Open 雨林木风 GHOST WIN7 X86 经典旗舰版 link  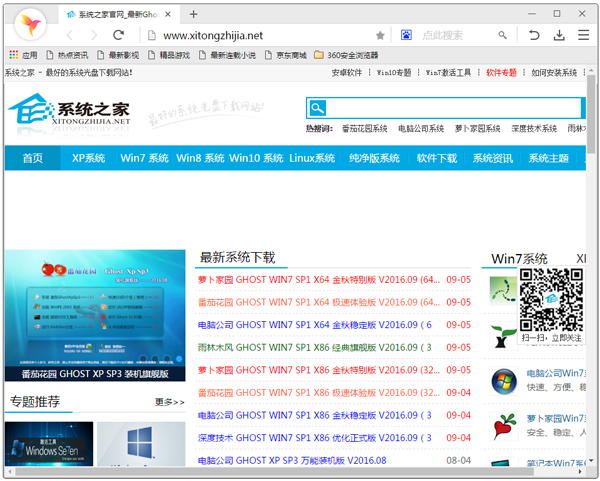[315, 347]
